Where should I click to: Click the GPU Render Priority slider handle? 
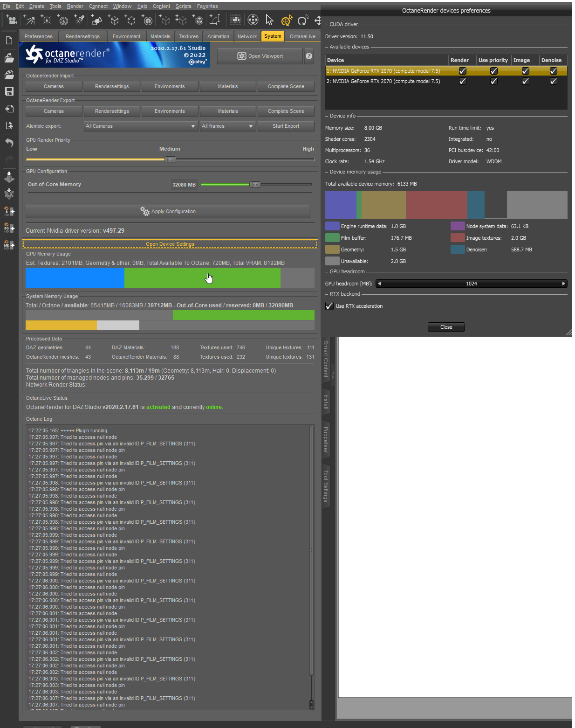click(171, 159)
